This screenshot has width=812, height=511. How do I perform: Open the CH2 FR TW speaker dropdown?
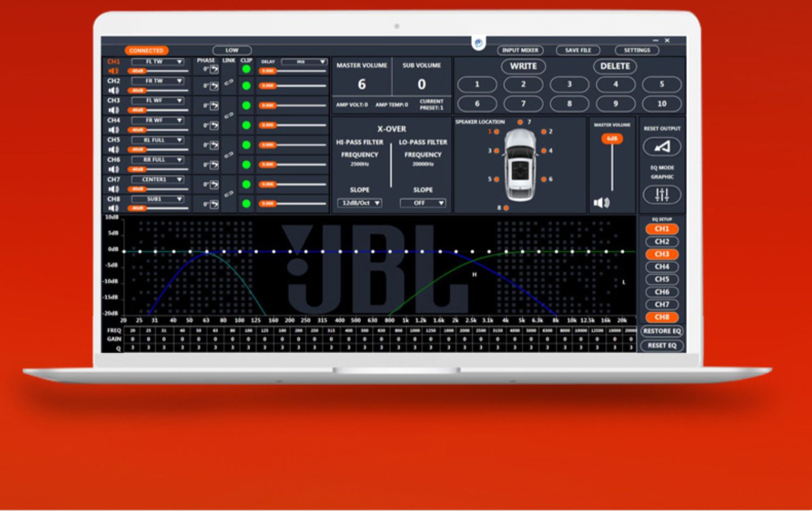coord(158,81)
